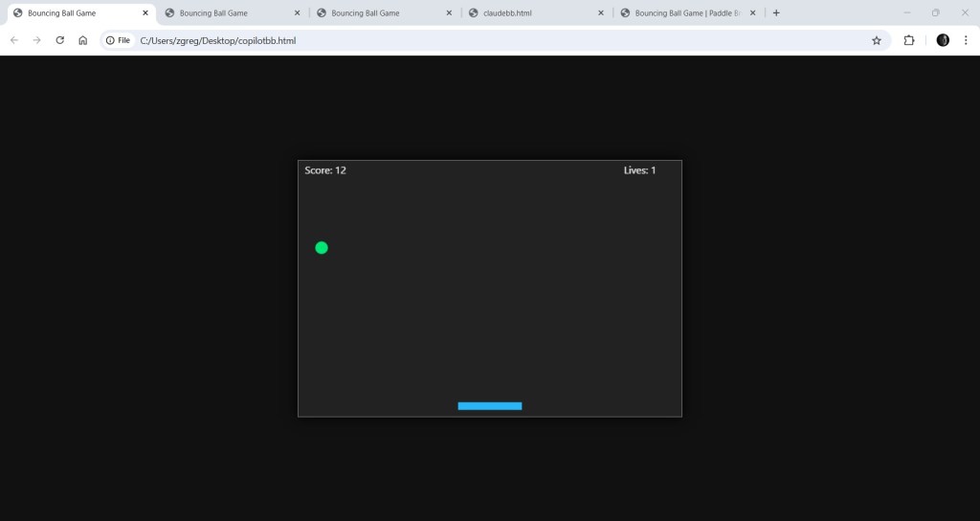This screenshot has height=521, width=980.
Task: Close the Bouncing Ball Game | Paddle tab
Action: click(x=753, y=13)
